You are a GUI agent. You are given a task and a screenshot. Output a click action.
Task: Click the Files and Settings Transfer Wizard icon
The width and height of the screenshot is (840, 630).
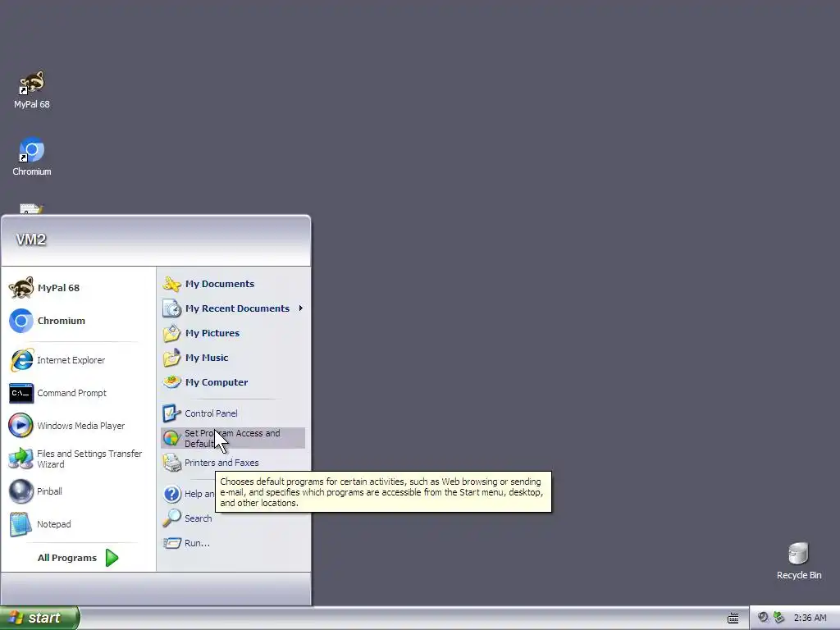21,459
